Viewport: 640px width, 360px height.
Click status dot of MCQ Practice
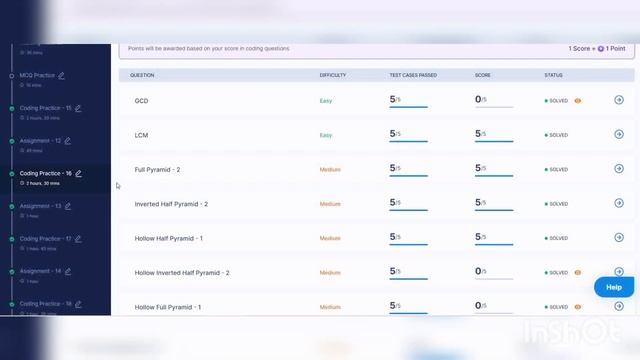point(12,76)
